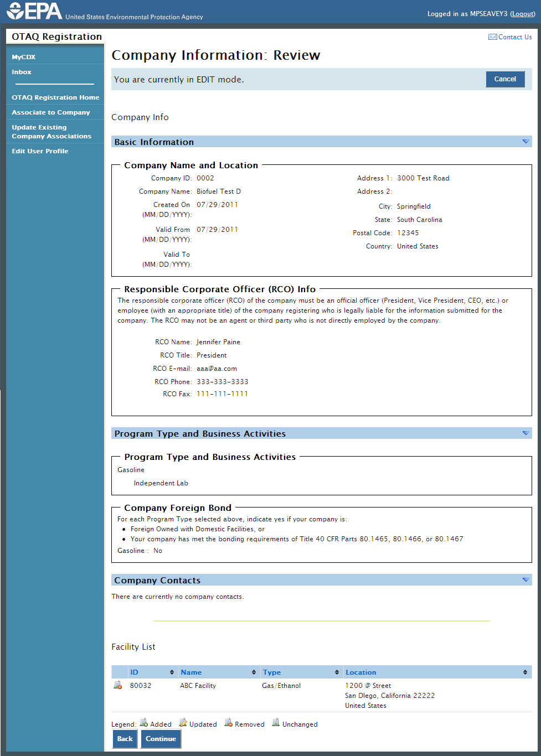Click the Logout link
The width and height of the screenshot is (541, 756).
pyautogui.click(x=523, y=14)
